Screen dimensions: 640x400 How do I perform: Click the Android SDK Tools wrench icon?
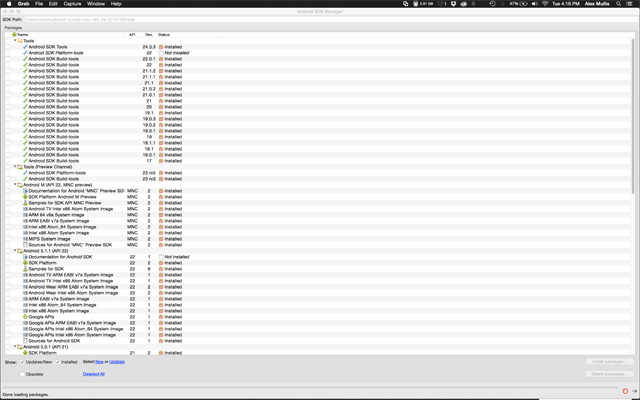(25, 47)
